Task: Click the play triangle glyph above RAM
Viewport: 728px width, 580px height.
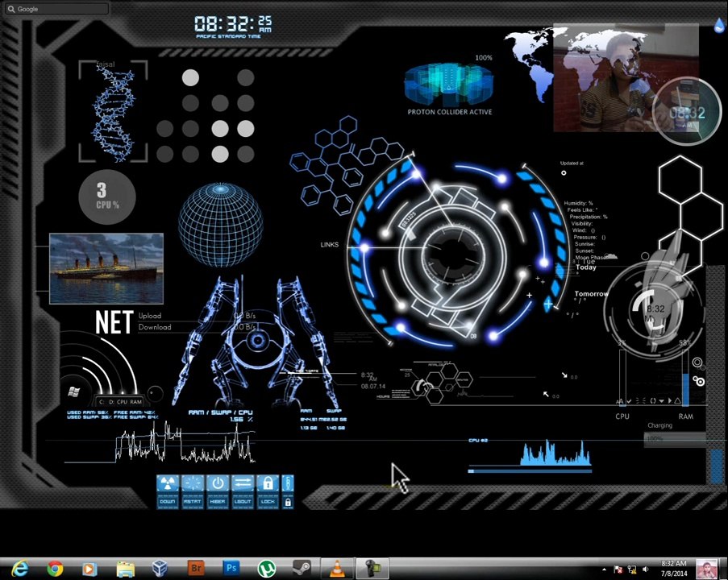Action: (x=669, y=400)
